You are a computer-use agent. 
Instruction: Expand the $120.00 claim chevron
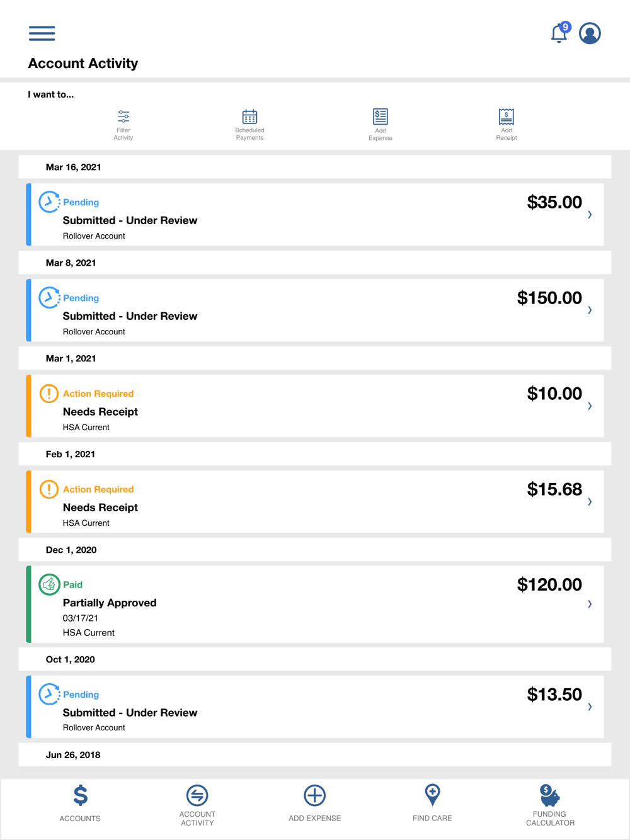tap(590, 604)
